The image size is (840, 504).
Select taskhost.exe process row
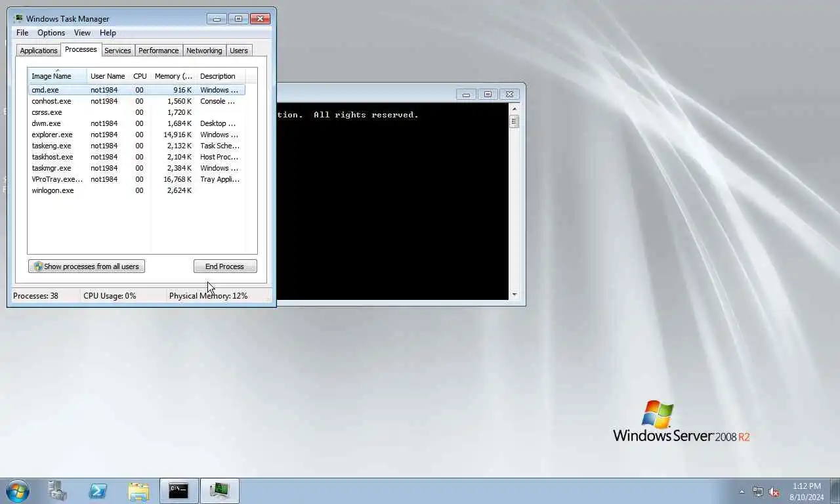pos(136,157)
